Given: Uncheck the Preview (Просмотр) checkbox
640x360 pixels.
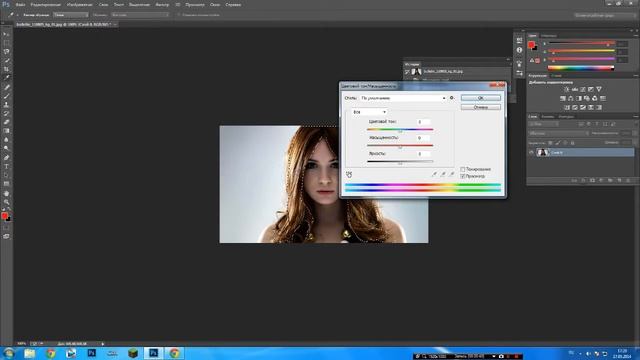Looking at the screenshot, I should click(462, 176).
